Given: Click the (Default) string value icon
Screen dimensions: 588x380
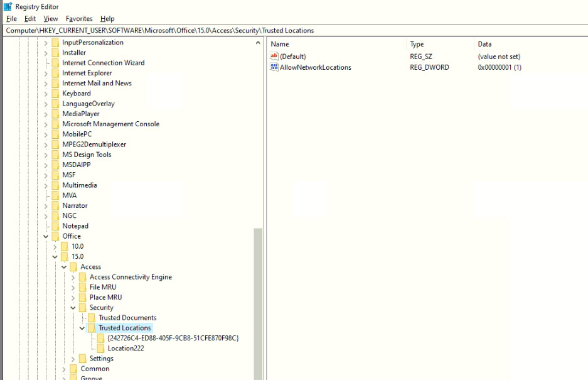Looking at the screenshot, I should 274,57.
